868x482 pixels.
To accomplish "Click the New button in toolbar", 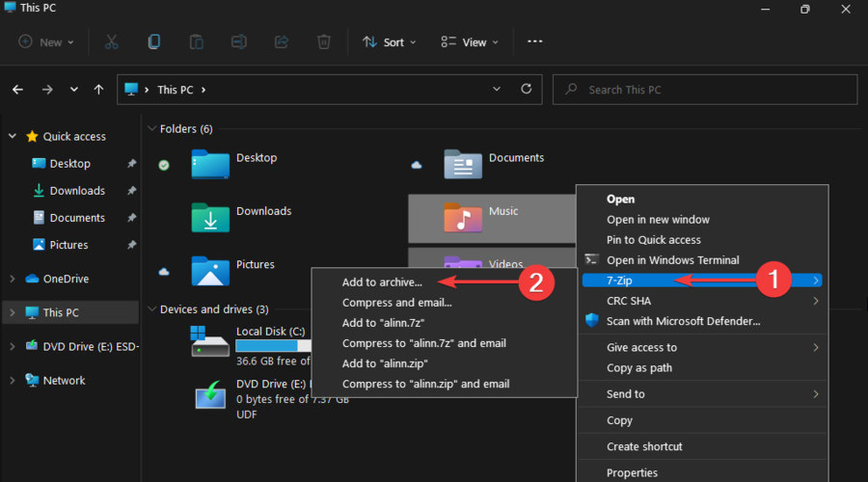I will point(44,42).
